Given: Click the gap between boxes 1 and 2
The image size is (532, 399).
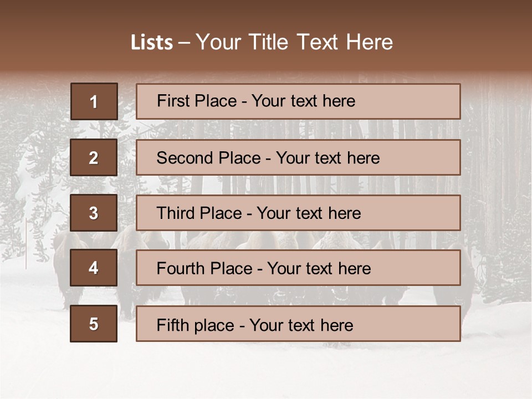Looking at the screenshot, I should pyautogui.click(x=94, y=129).
